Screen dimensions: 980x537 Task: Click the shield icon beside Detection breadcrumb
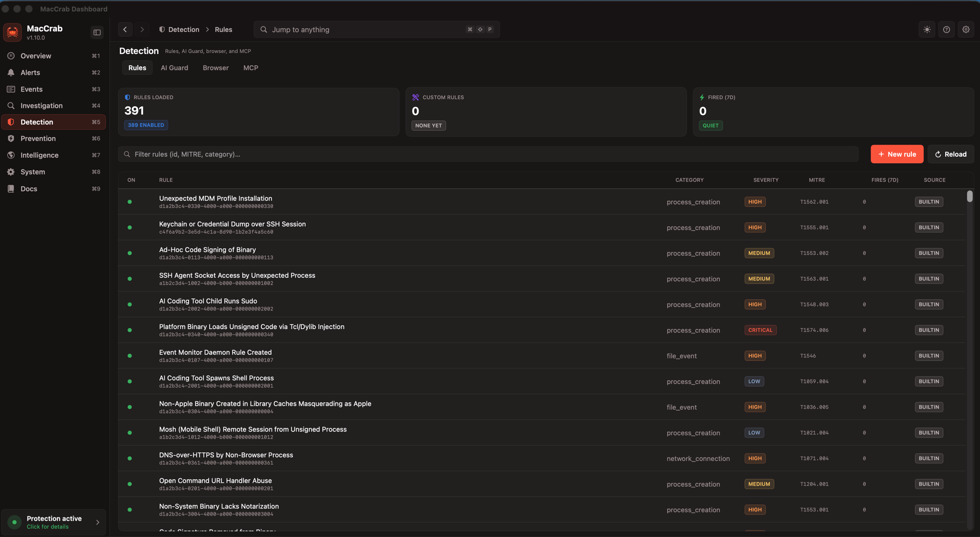(x=162, y=29)
